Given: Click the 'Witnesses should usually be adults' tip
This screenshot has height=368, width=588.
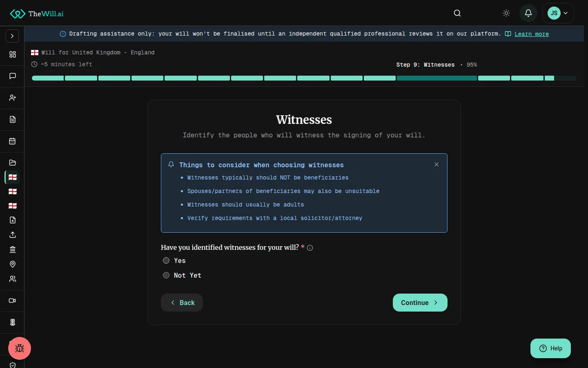Looking at the screenshot, I should click(245, 204).
